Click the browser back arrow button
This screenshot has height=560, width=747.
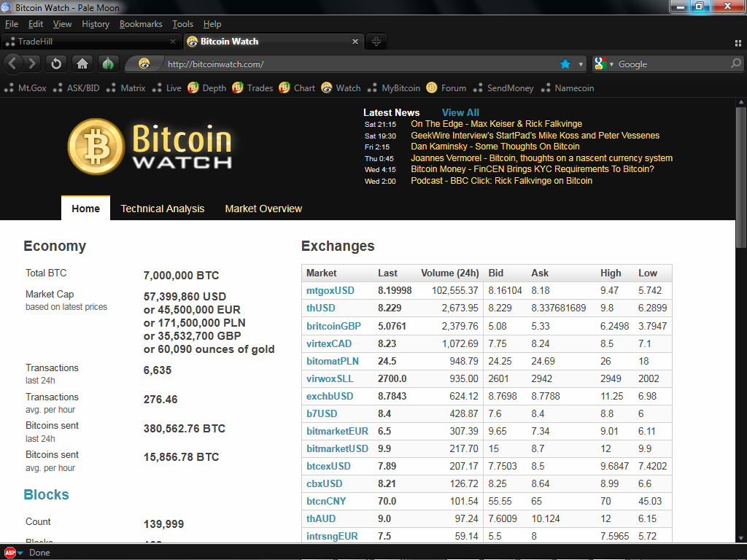(x=13, y=64)
